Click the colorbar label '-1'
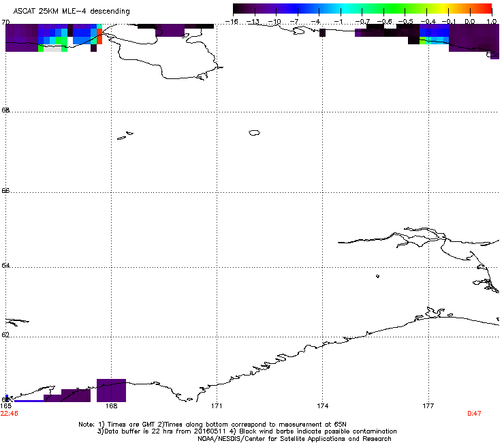 tap(340, 22)
